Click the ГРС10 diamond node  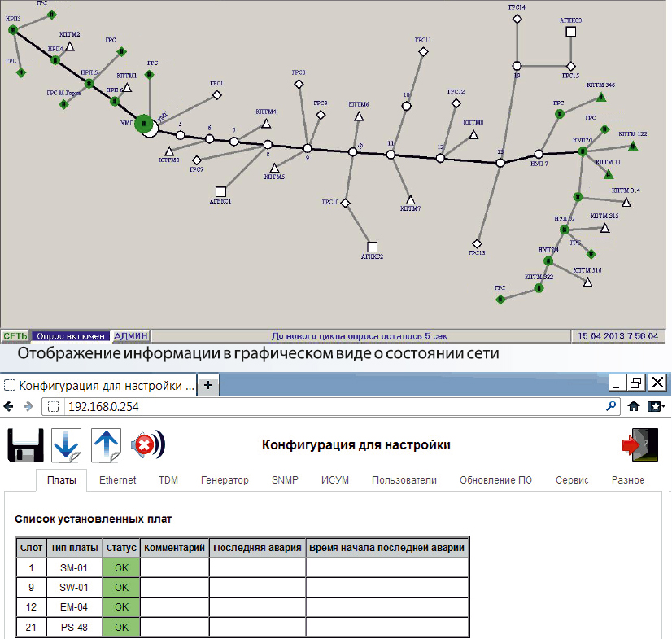[346, 203]
